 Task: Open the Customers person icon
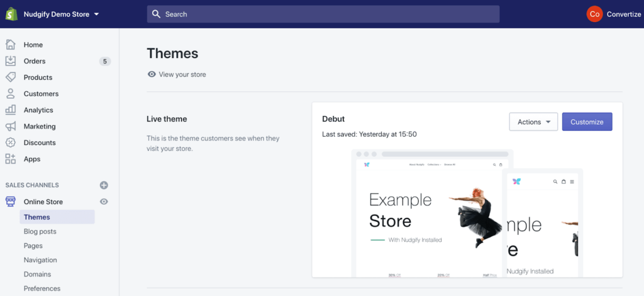(x=11, y=94)
